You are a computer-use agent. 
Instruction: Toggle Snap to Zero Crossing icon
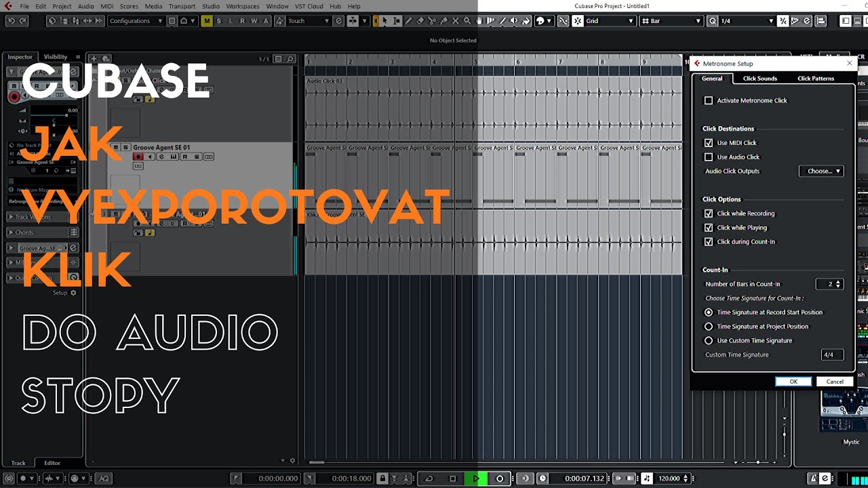click(564, 21)
